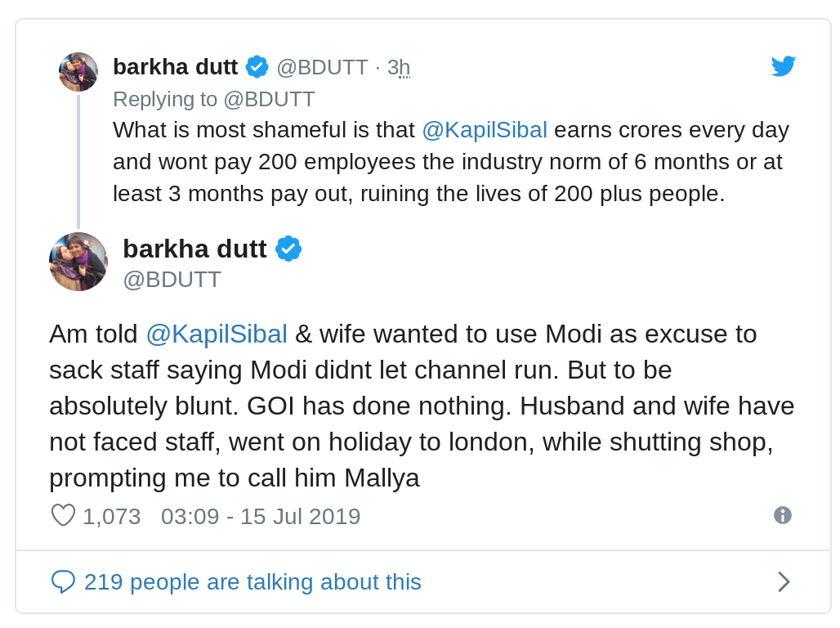
Task: Click the verified badge in the reply header
Action: pyautogui.click(x=257, y=67)
